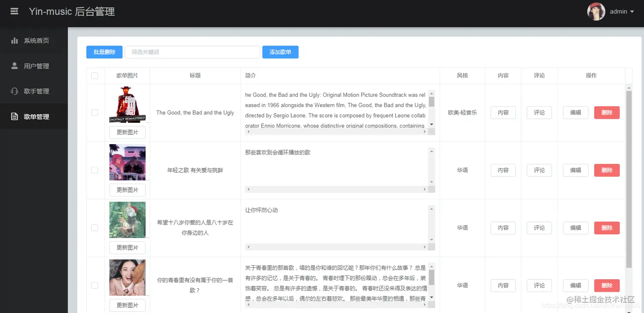View 评论 for The Good, the Bad and the Ugly

[x=539, y=113]
